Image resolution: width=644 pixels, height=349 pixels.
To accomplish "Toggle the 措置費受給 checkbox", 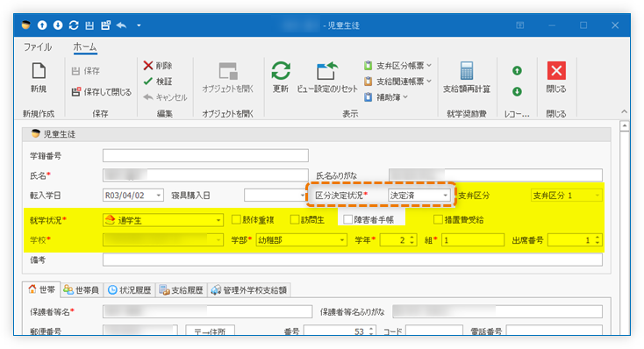I will pyautogui.click(x=438, y=220).
